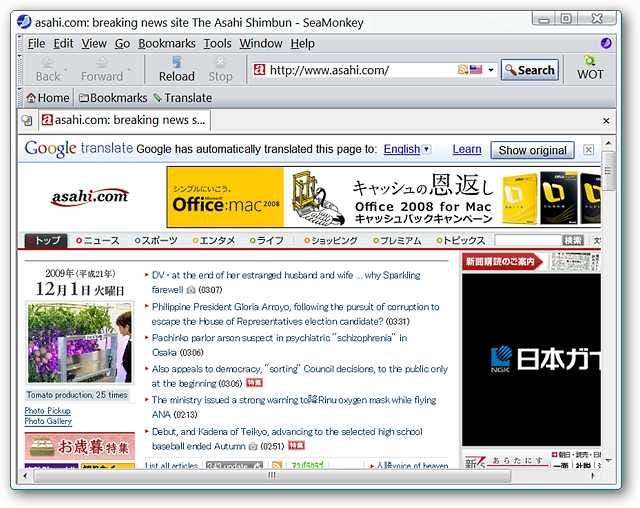Screen dimensions: 640x508
Task: Open the Also appeals to democracy article
Action: click(300, 376)
